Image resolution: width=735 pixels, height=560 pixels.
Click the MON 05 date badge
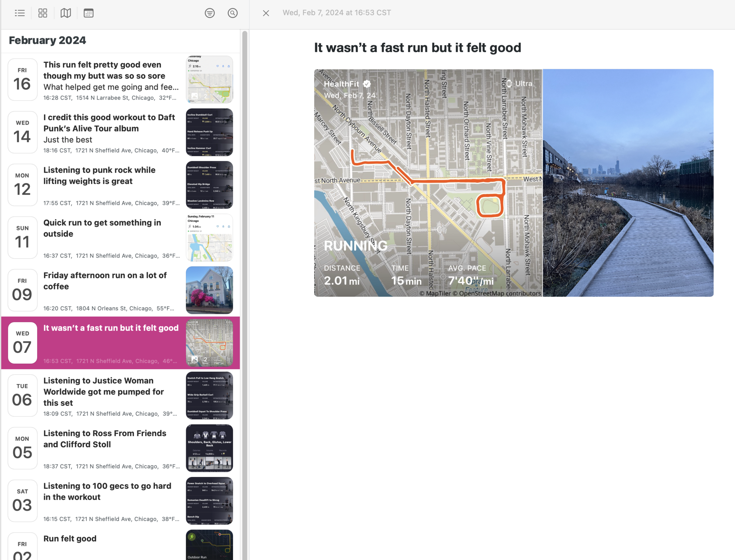(x=22, y=448)
